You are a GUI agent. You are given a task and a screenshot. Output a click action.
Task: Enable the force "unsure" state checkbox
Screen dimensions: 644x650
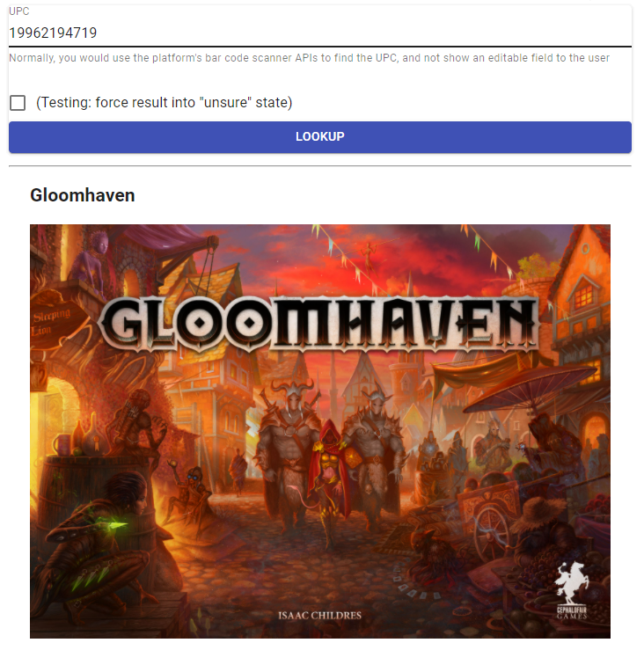tap(18, 103)
